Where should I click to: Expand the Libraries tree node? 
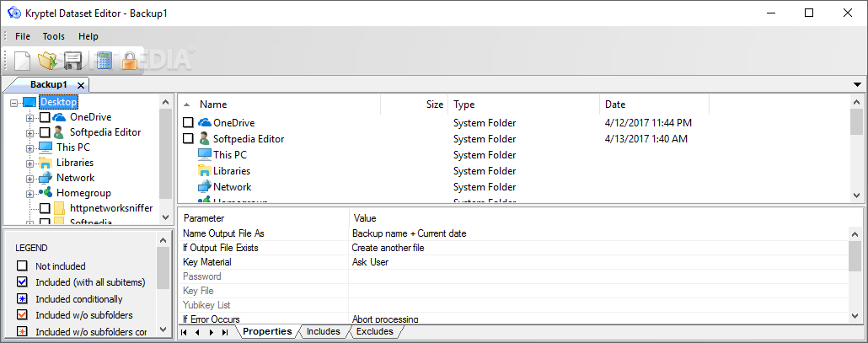pyautogui.click(x=29, y=163)
